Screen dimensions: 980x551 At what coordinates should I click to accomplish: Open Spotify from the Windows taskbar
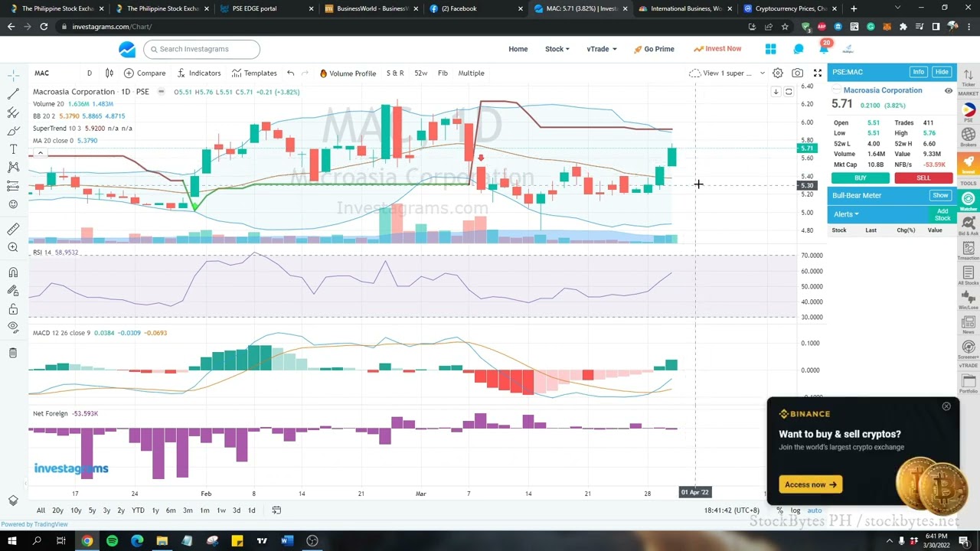tap(112, 541)
